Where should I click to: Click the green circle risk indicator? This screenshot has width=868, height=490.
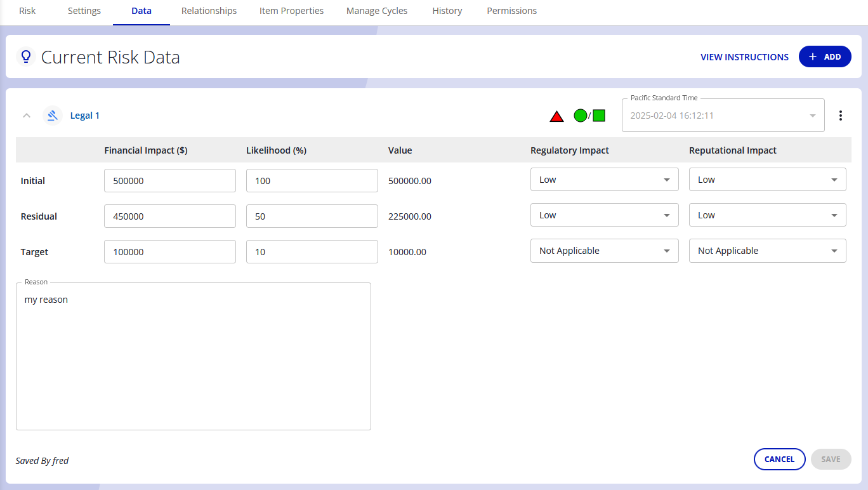(580, 116)
